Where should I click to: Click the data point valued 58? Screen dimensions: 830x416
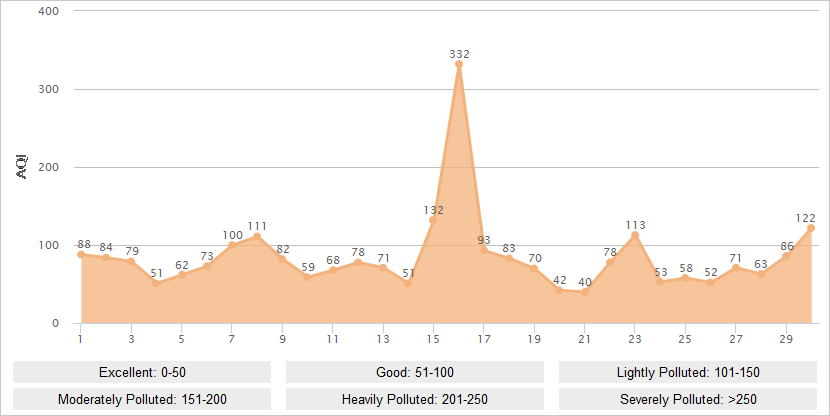685,278
